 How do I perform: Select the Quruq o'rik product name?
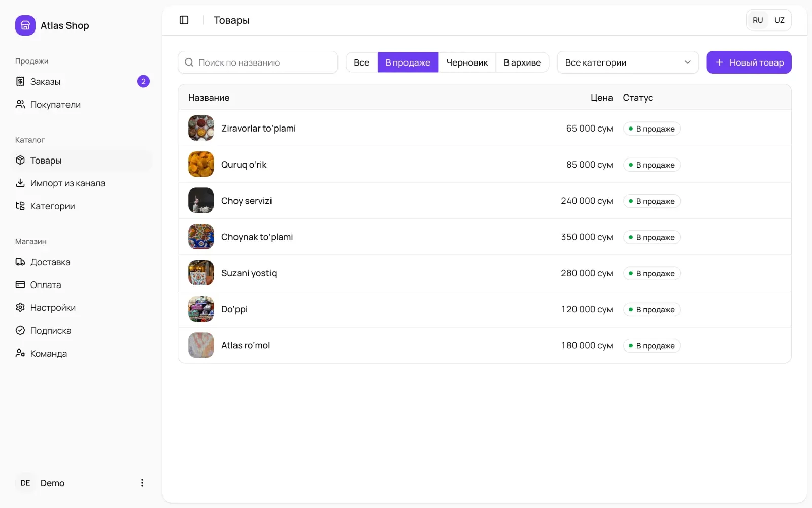(244, 165)
